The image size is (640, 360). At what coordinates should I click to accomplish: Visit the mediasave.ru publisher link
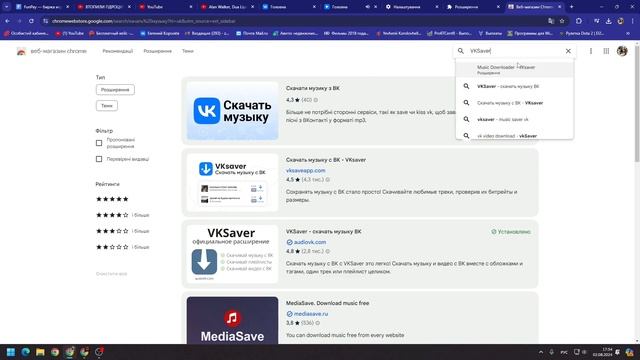pos(311,314)
